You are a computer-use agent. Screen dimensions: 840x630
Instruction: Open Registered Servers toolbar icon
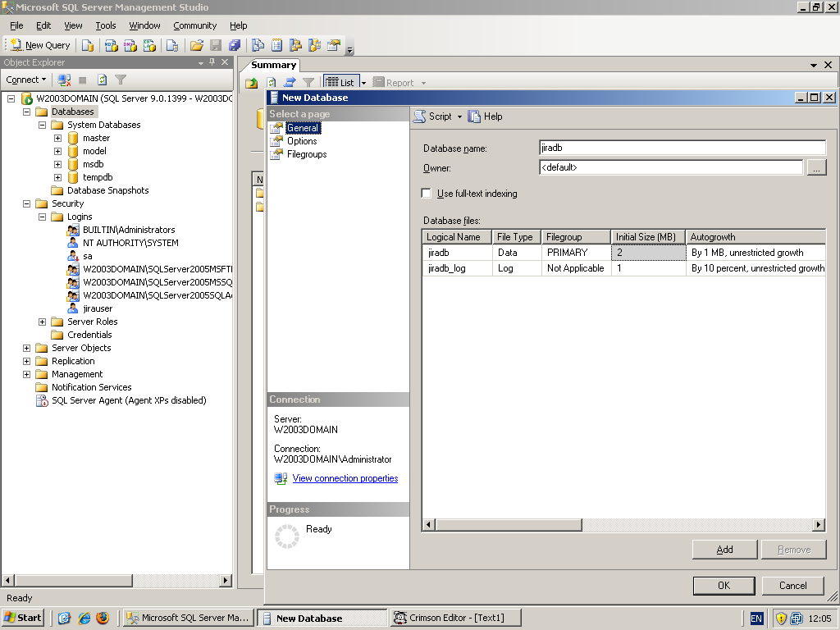point(258,46)
